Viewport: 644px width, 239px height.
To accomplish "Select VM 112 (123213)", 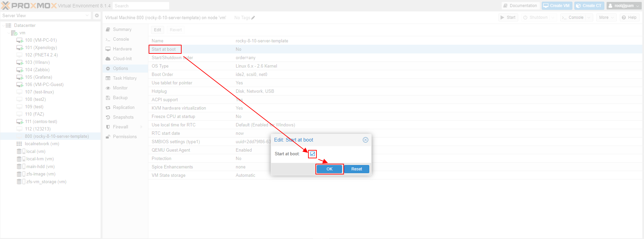I will coord(38,129).
